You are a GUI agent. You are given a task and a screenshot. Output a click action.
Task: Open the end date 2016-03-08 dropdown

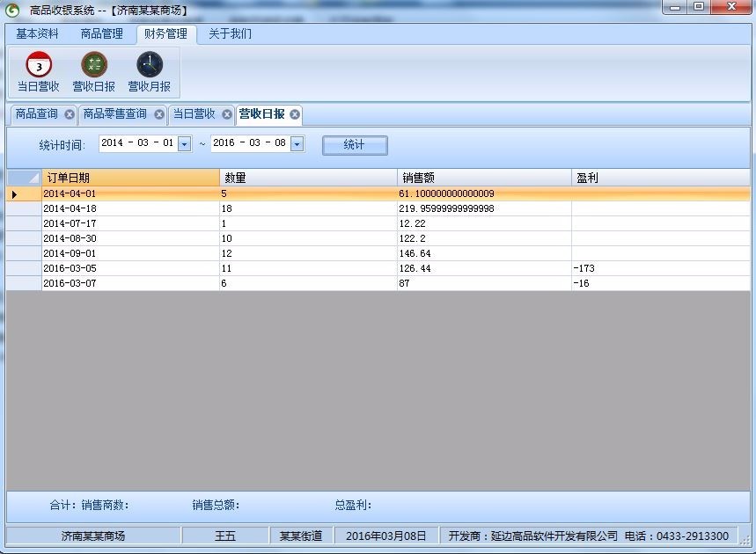pos(297,144)
